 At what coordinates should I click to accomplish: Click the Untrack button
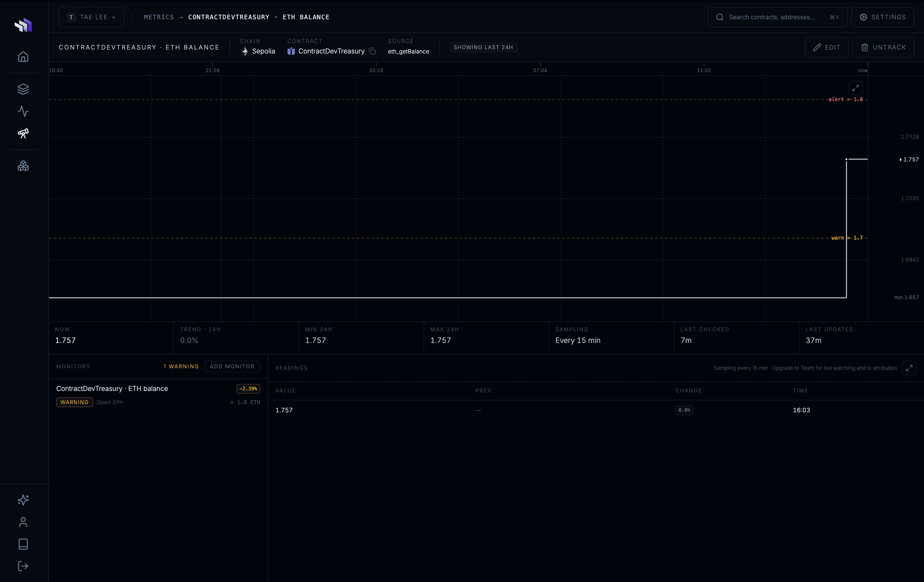(x=883, y=47)
